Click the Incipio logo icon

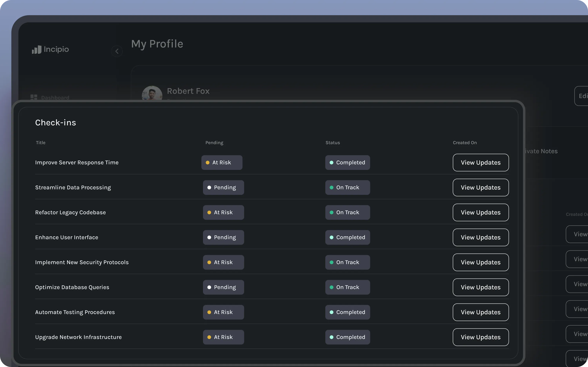coord(37,50)
